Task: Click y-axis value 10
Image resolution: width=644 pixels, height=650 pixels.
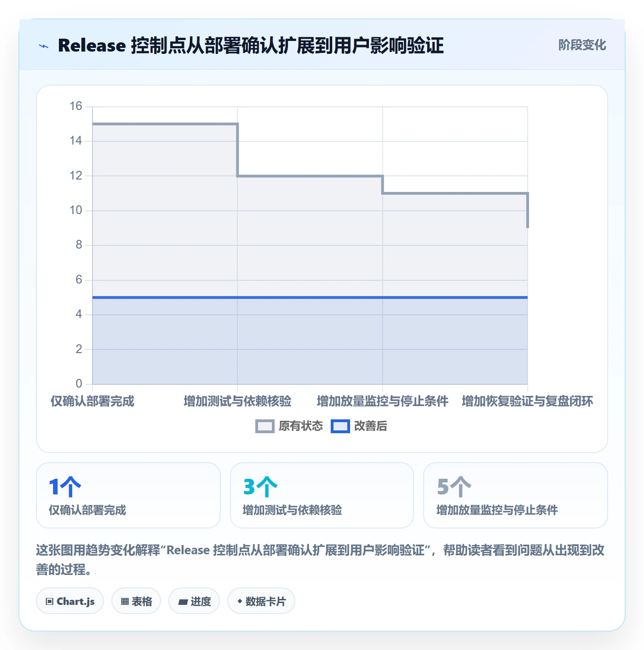Action: 76,210
